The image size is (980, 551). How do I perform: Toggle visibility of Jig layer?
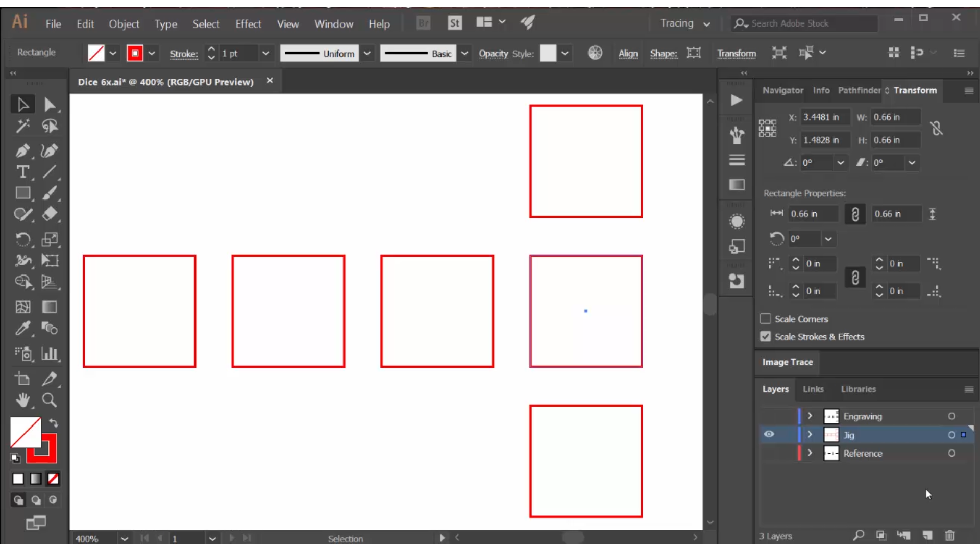pos(769,435)
